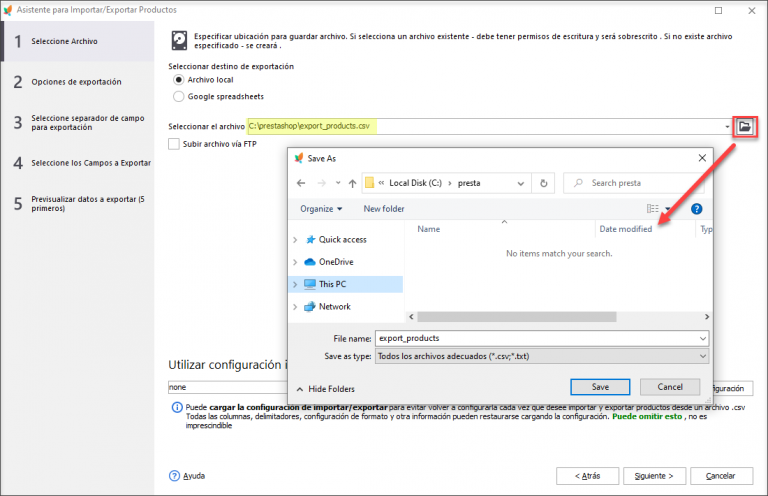Click the Puede omitir esto text

pos(647,416)
